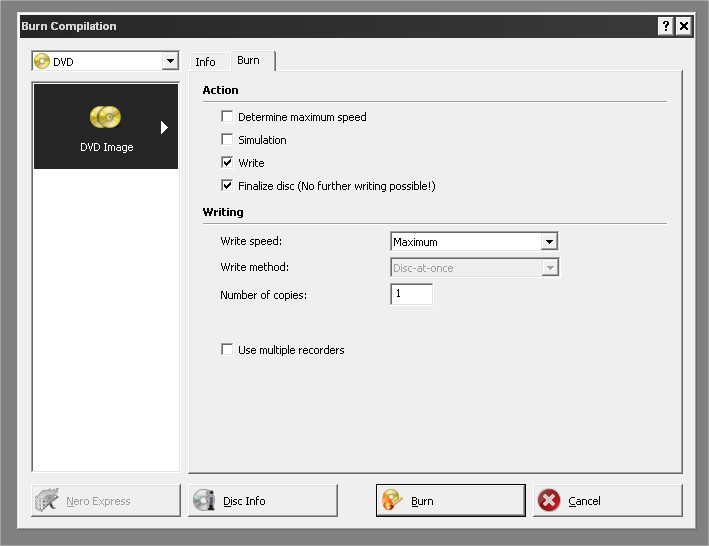Open the DVD disc type dropdown
The width and height of the screenshot is (709, 546).
click(x=170, y=61)
